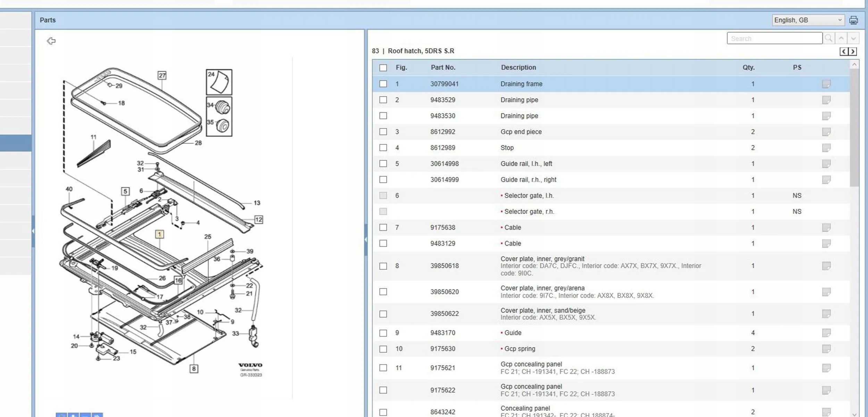Click the print icon

tap(853, 20)
